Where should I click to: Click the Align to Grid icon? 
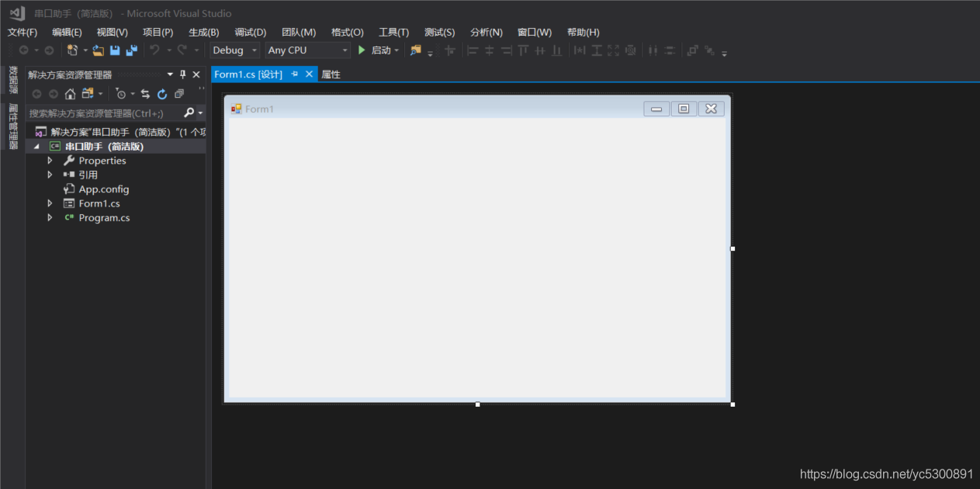[450, 50]
